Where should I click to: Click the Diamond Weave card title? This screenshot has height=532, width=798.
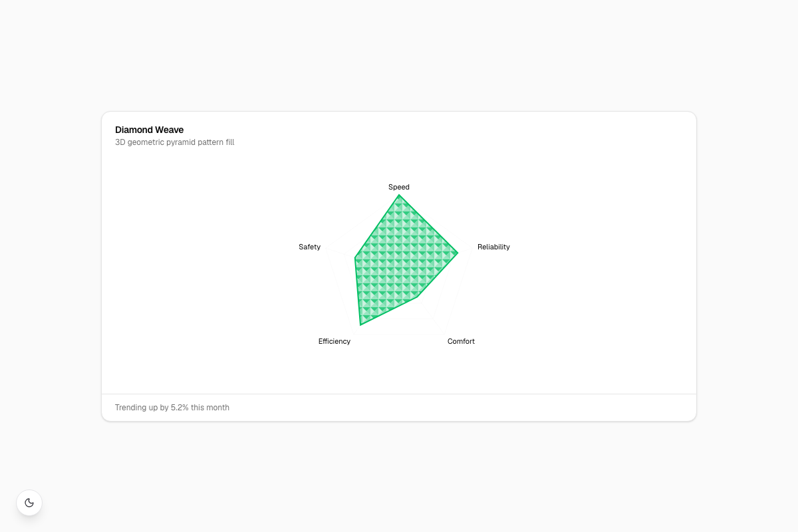point(150,130)
